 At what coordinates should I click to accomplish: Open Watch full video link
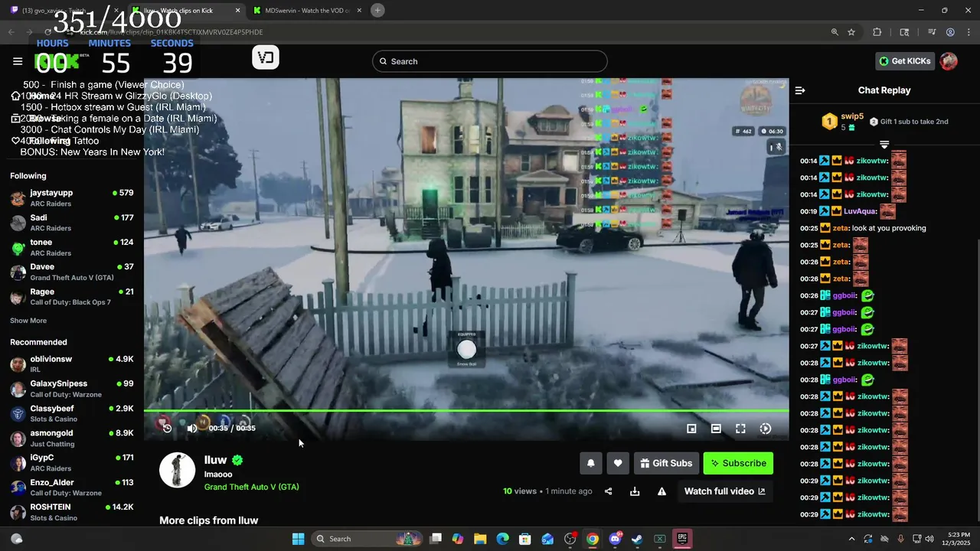(724, 491)
